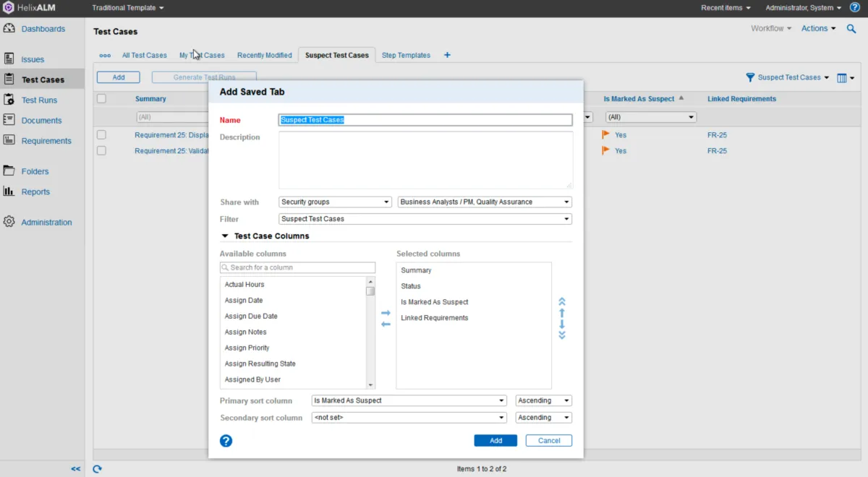The width and height of the screenshot is (868, 477).
Task: Click the Add button above the table
Action: (x=119, y=77)
